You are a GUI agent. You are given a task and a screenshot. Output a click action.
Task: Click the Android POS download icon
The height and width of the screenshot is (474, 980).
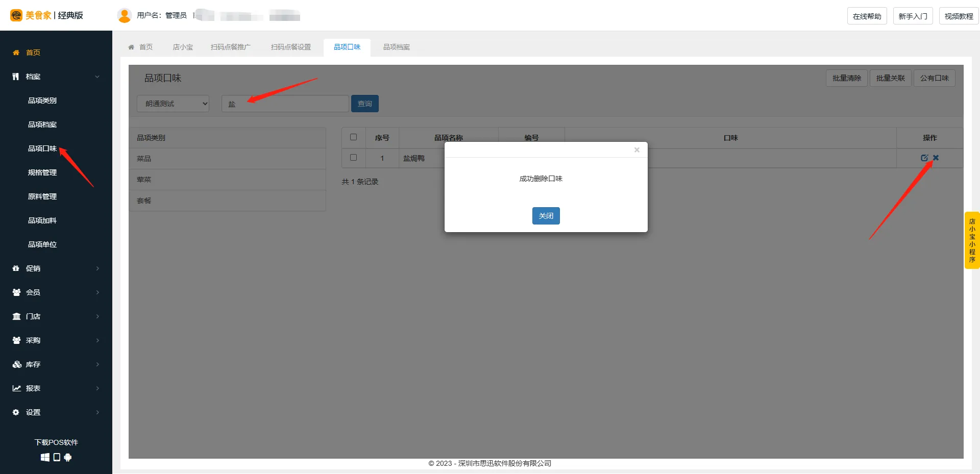pyautogui.click(x=68, y=457)
